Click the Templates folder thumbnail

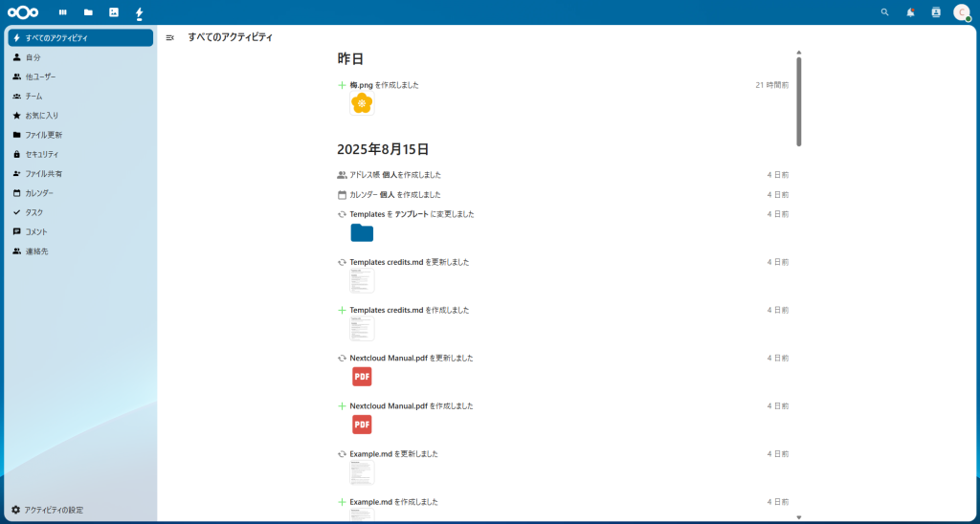coord(362,232)
